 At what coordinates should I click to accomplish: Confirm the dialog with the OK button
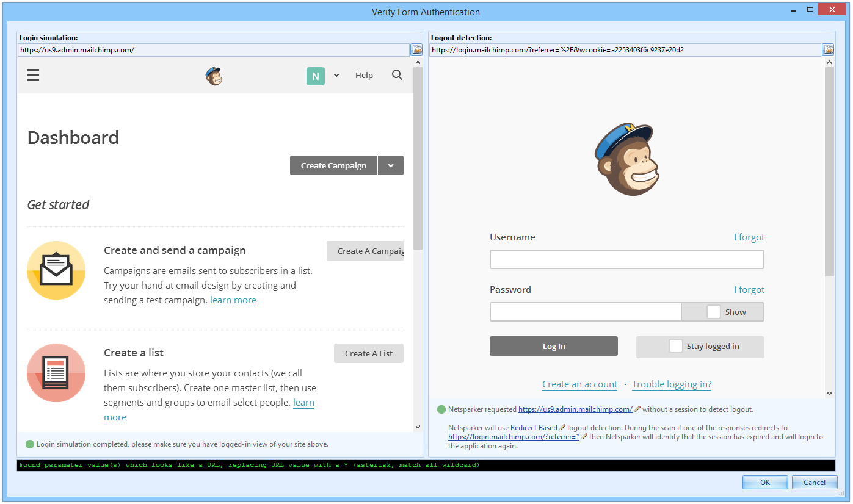click(764, 482)
